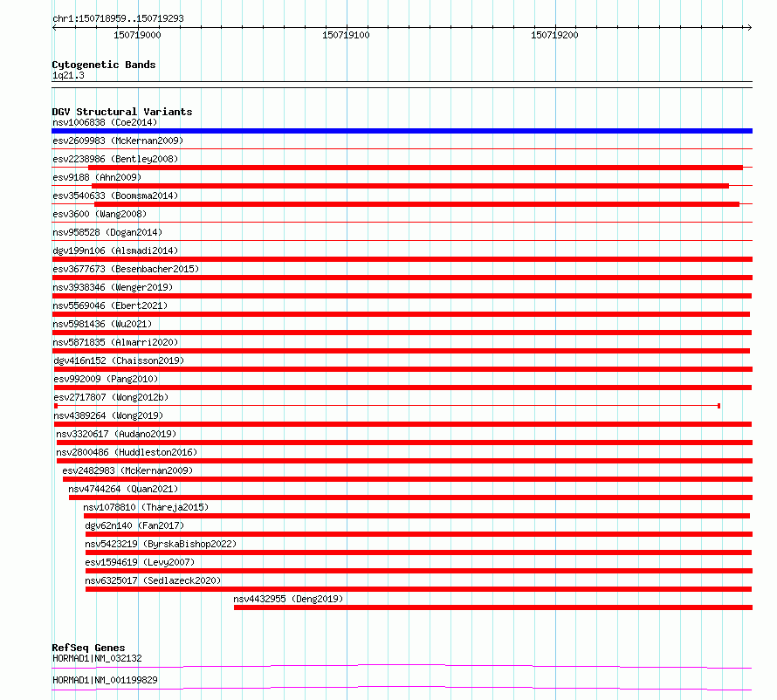Open gene HORMAD1|NM_001199829

click(105, 680)
